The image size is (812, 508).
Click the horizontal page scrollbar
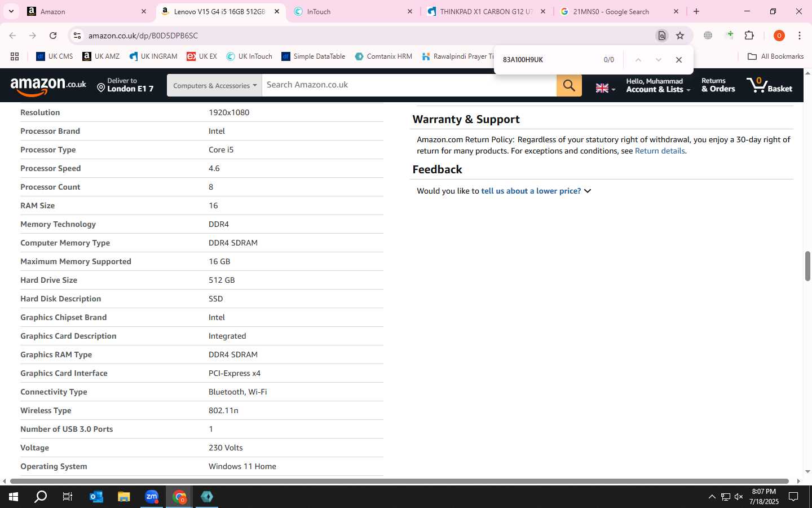coord(400,481)
